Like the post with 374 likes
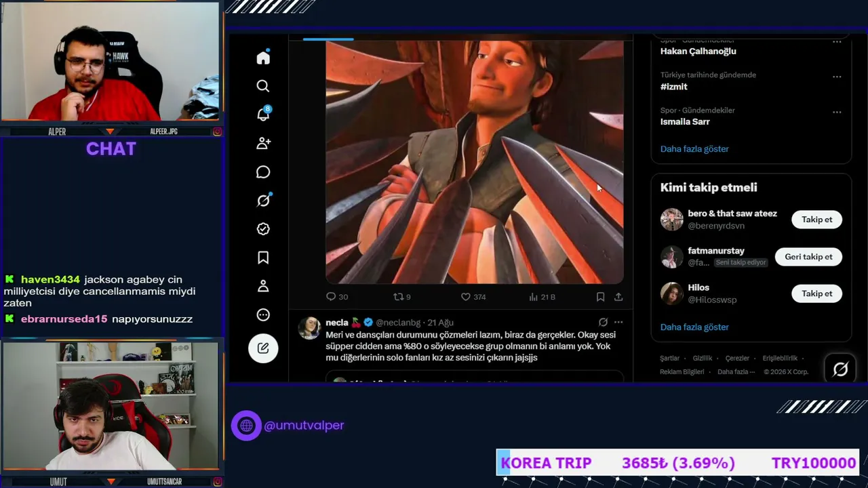The image size is (868, 488). 473,297
